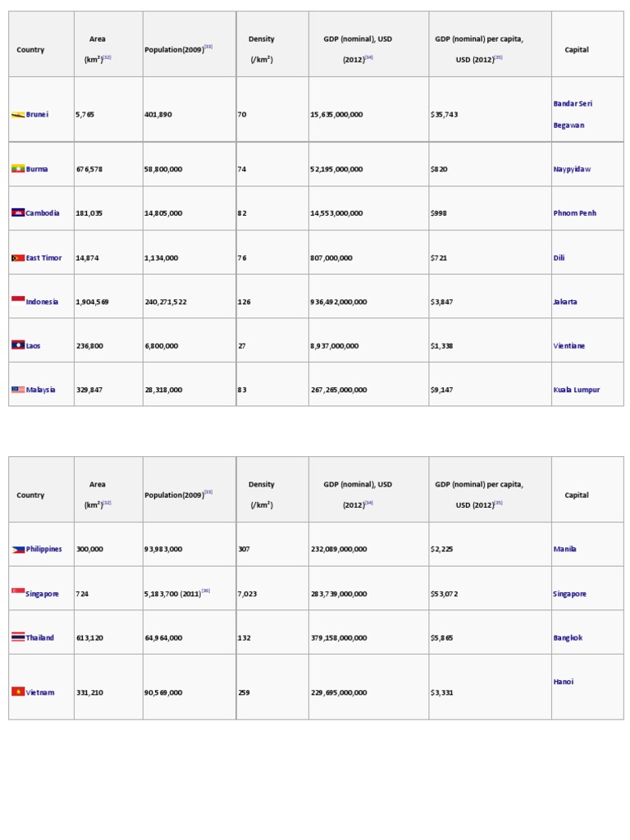Click the Malaysia flag icon

coord(18,390)
